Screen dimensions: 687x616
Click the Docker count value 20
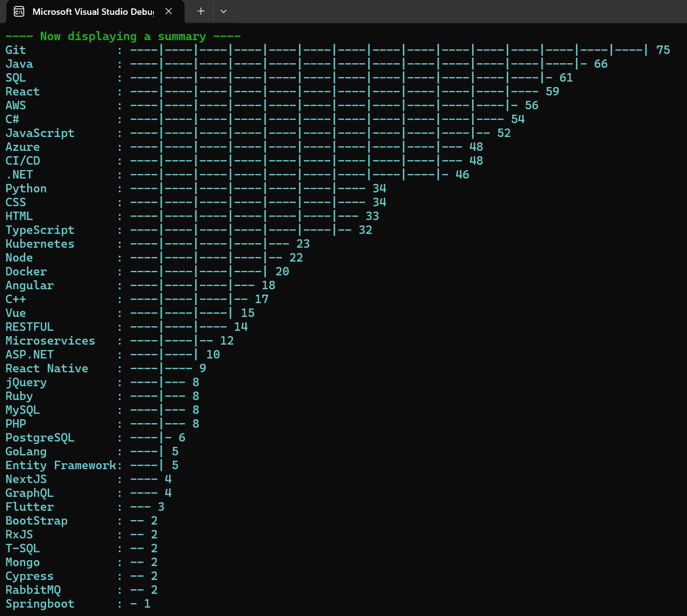pyautogui.click(x=282, y=271)
